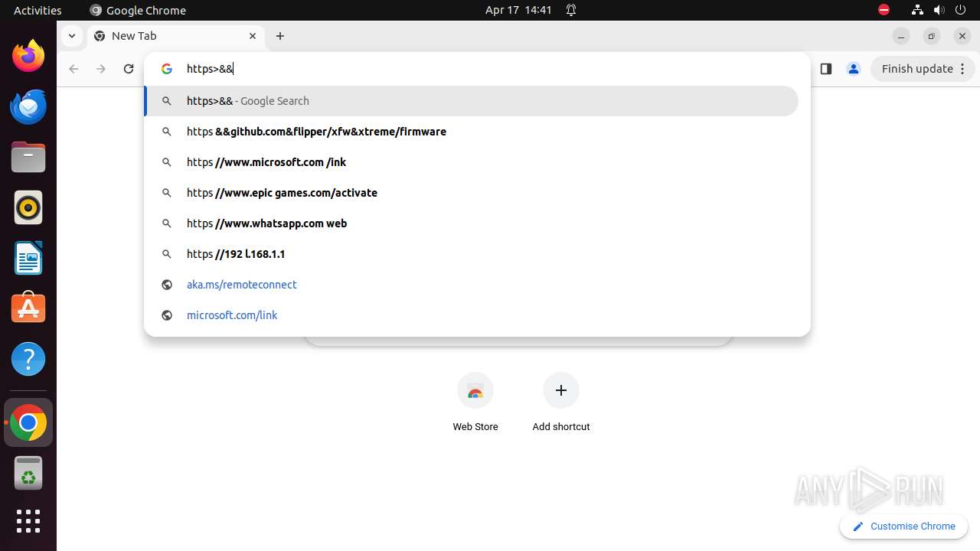Open notifications bell in top bar

pyautogui.click(x=571, y=10)
